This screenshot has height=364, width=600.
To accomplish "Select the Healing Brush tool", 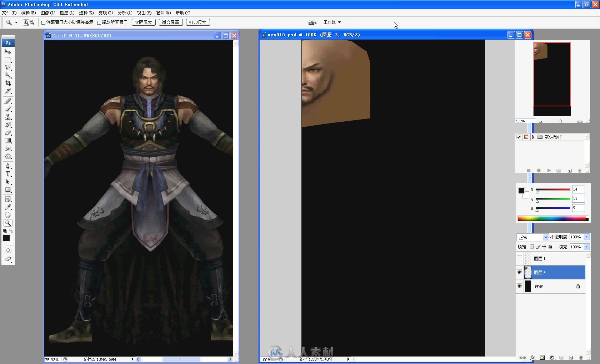I will (8, 101).
